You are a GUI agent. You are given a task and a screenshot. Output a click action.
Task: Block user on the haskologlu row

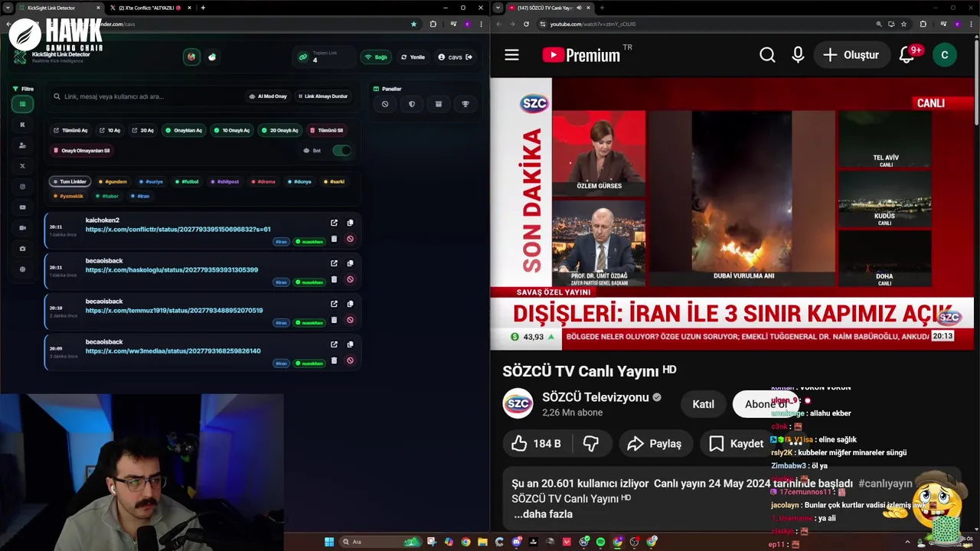350,279
